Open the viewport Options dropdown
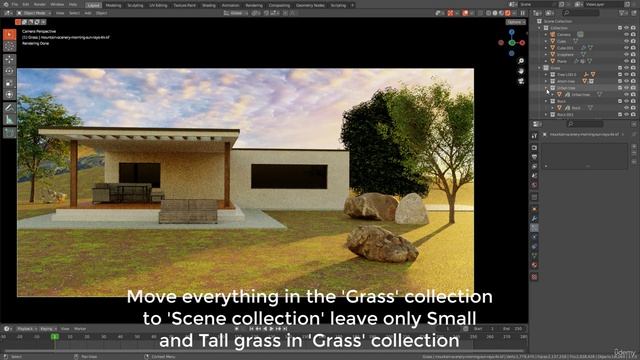 [516, 22]
